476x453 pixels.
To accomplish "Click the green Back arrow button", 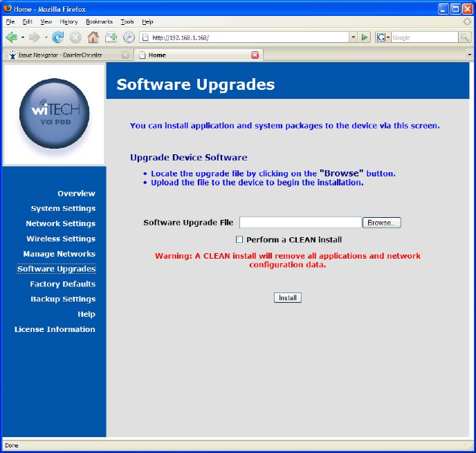I will point(12,37).
